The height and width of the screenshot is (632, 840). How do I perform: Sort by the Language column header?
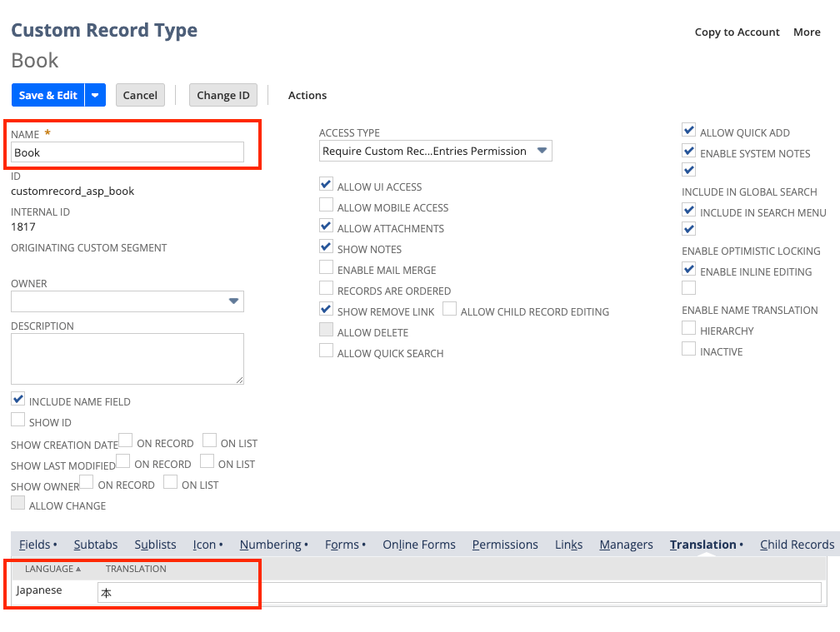click(53, 569)
